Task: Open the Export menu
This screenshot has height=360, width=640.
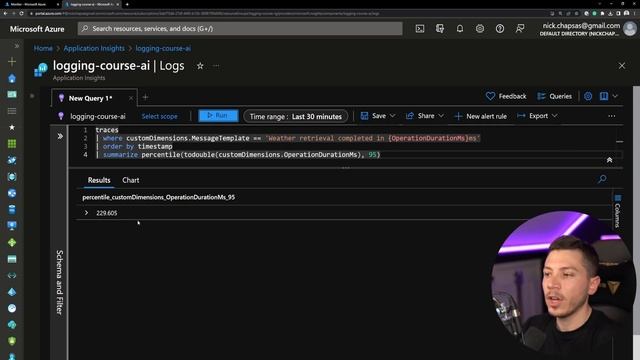Action: click(537, 116)
